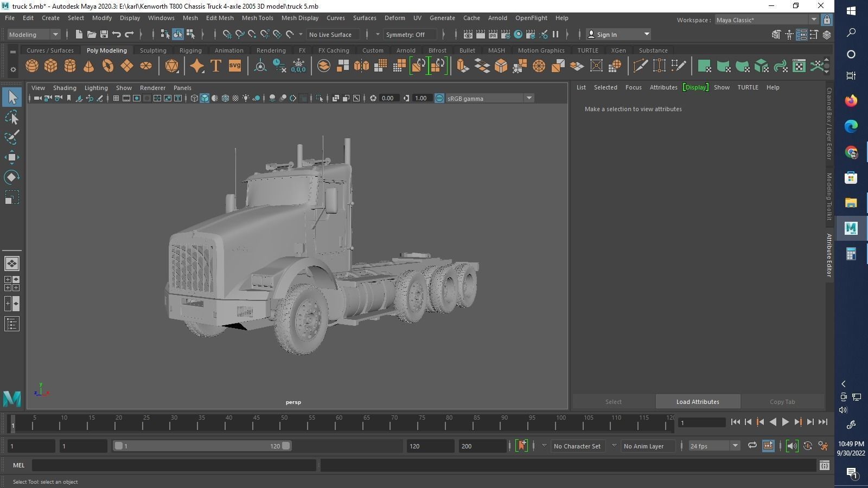868x488 pixels.
Task: Open the Modeling menu set dropdown
Action: pos(34,34)
